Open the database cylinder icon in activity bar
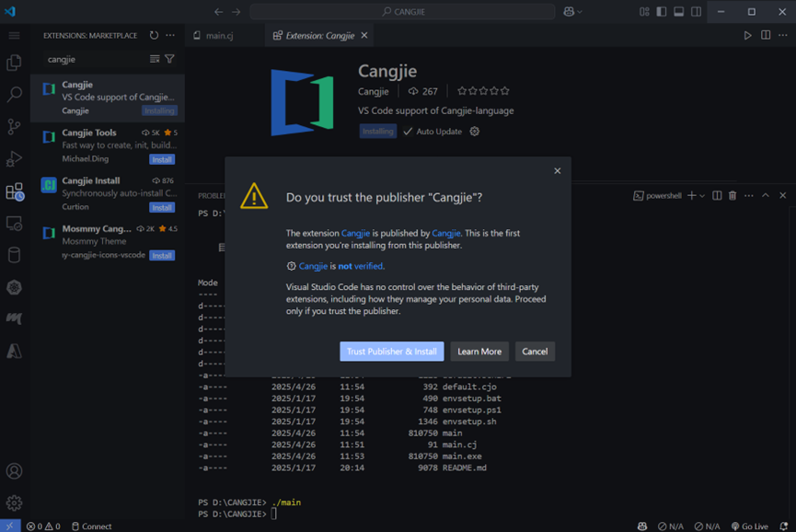Screen dimensions: 796x532 click(x=14, y=255)
